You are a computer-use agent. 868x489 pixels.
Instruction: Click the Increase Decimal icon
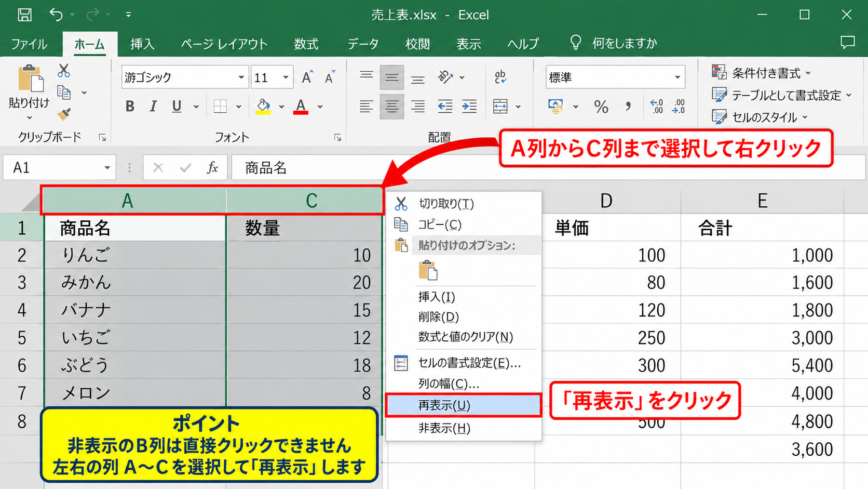(657, 107)
